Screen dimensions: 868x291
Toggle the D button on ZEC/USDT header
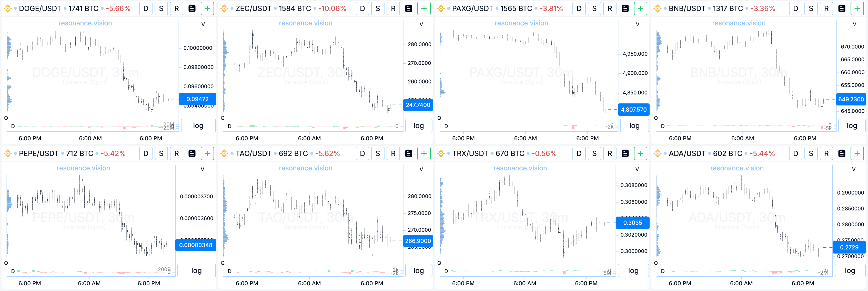[362, 9]
